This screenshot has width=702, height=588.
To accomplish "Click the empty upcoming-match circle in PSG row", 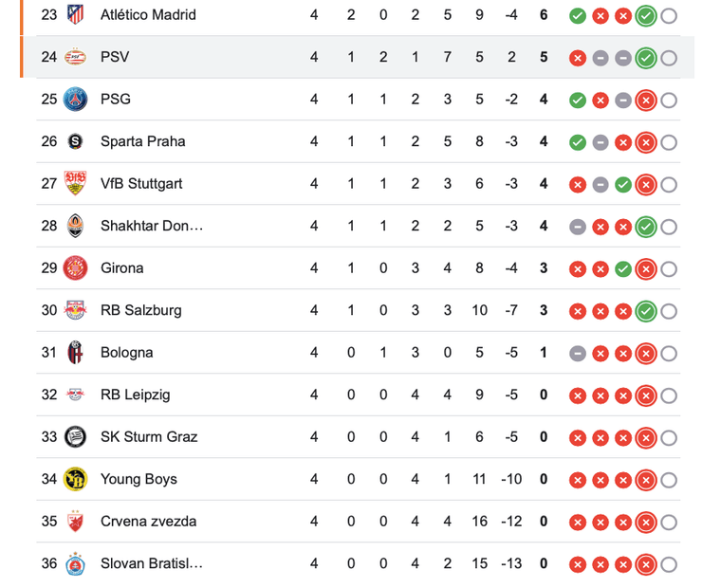I will (x=669, y=100).
